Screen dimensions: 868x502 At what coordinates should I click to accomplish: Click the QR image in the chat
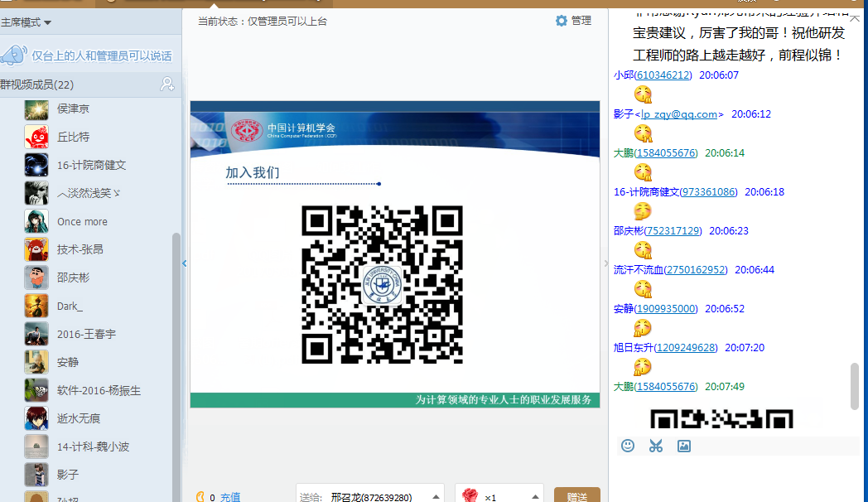pyautogui.click(x=721, y=418)
